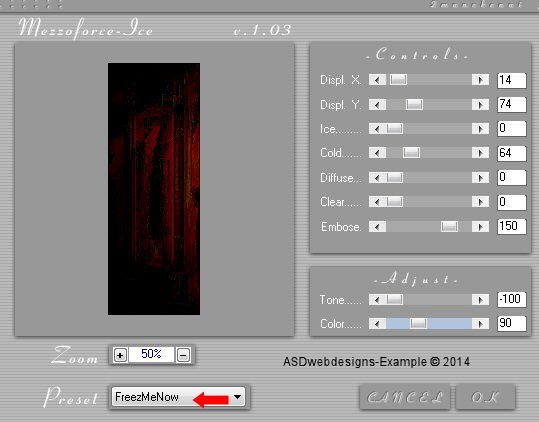
Task: Select the FreezMeNow preset combo box
Action: click(x=178, y=397)
